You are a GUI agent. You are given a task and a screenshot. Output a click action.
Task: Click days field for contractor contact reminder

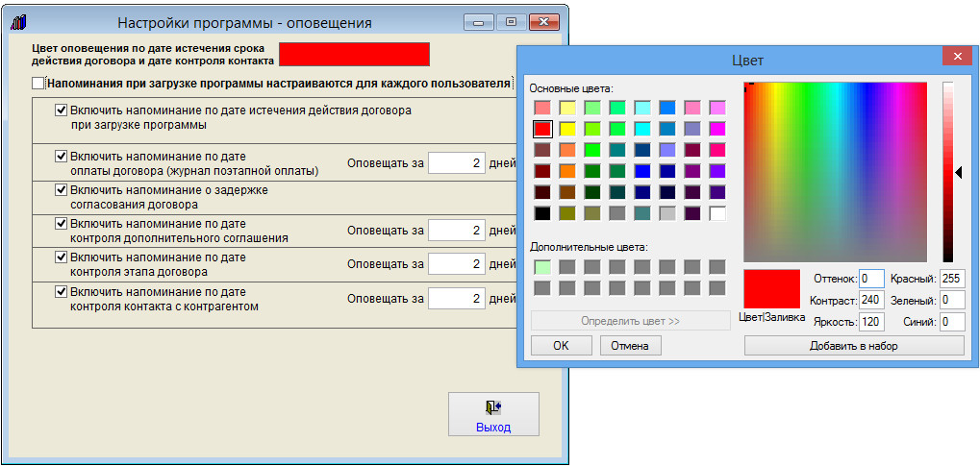tap(457, 299)
